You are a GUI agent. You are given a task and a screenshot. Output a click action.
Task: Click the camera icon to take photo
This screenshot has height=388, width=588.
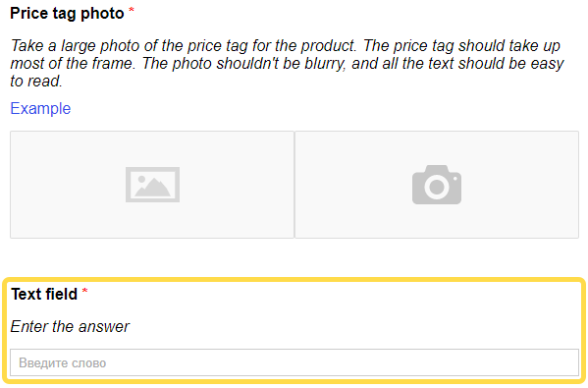(437, 185)
